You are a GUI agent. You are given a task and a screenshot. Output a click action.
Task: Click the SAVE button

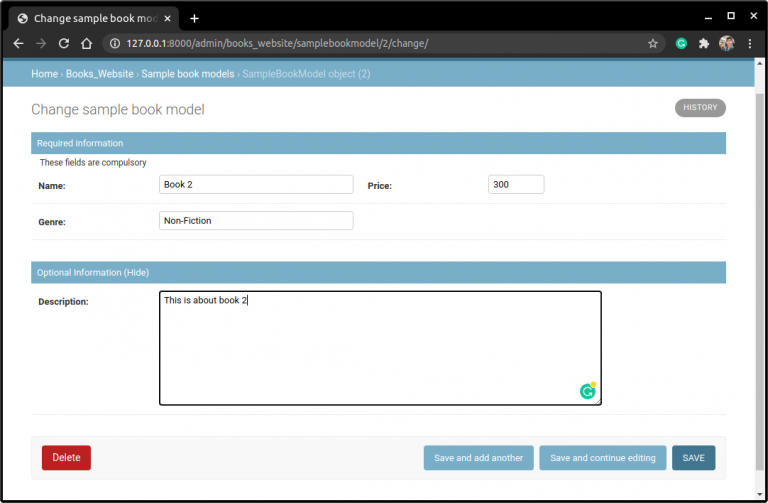[x=693, y=458]
